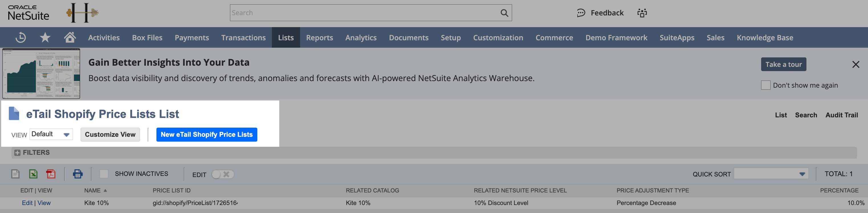Go to the Home dashboard icon
This screenshot has width=868, height=213.
point(70,37)
